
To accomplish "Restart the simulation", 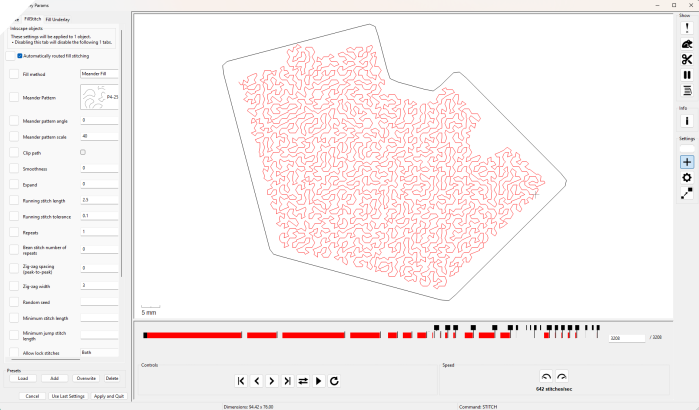I will pos(334,381).
